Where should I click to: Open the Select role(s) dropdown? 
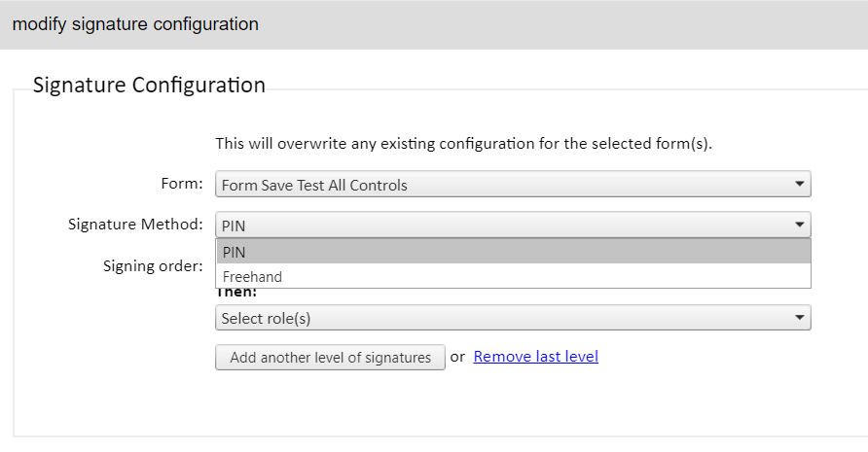[512, 318]
